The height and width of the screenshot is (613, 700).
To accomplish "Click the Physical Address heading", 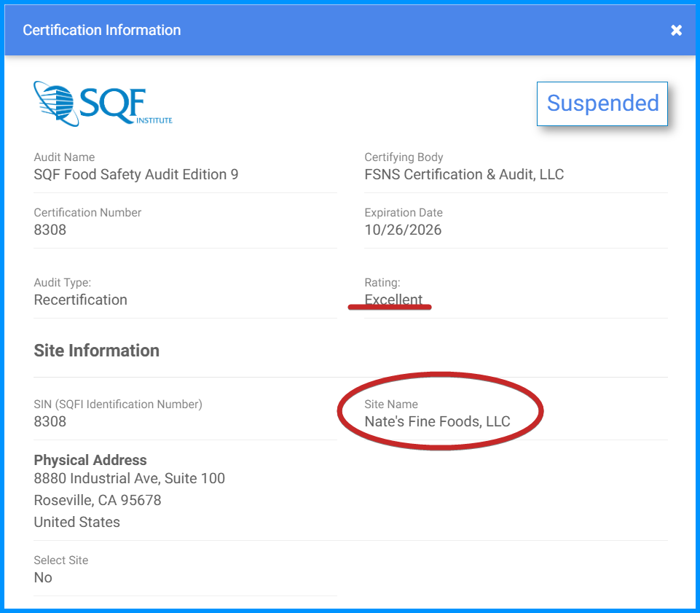I will [90, 460].
